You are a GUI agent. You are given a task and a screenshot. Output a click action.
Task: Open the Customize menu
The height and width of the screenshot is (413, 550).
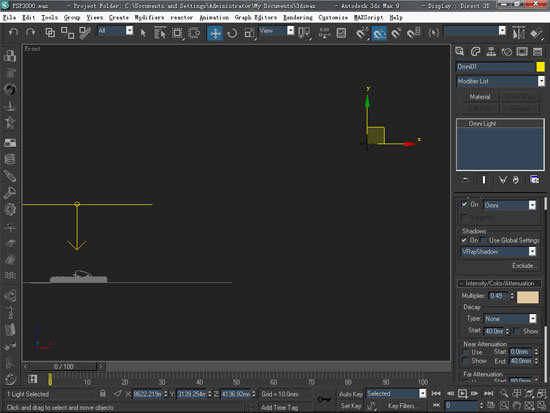(333, 17)
